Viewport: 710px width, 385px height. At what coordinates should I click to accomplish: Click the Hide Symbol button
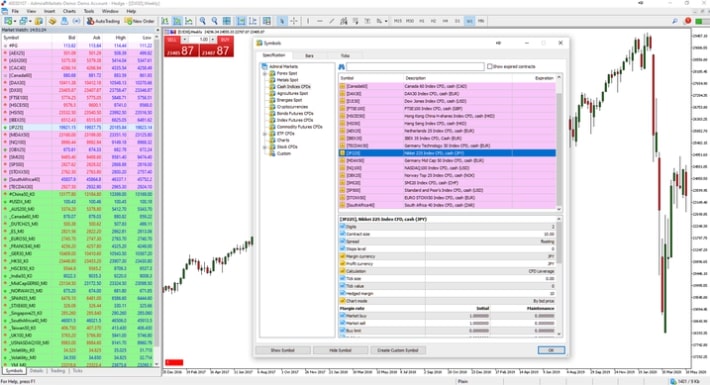(x=340, y=350)
